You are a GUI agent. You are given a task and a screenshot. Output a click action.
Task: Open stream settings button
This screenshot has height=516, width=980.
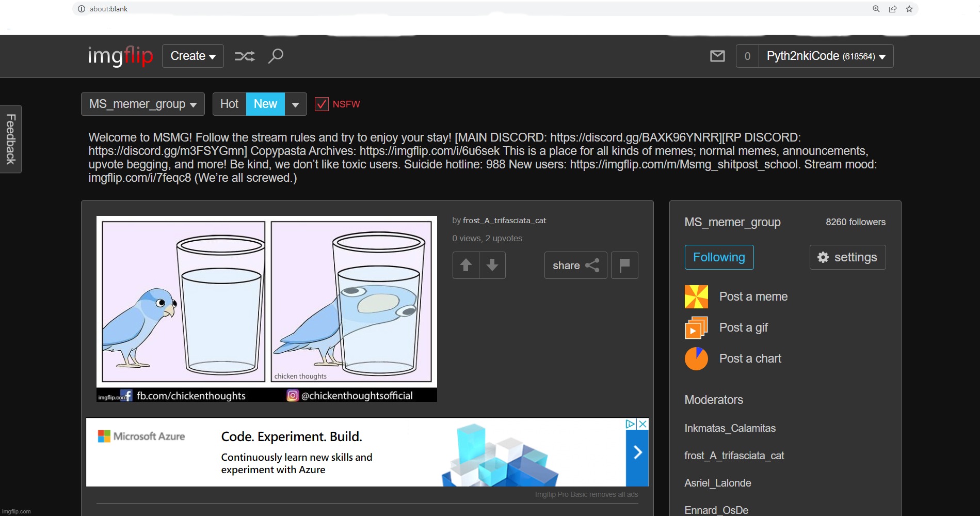point(847,257)
